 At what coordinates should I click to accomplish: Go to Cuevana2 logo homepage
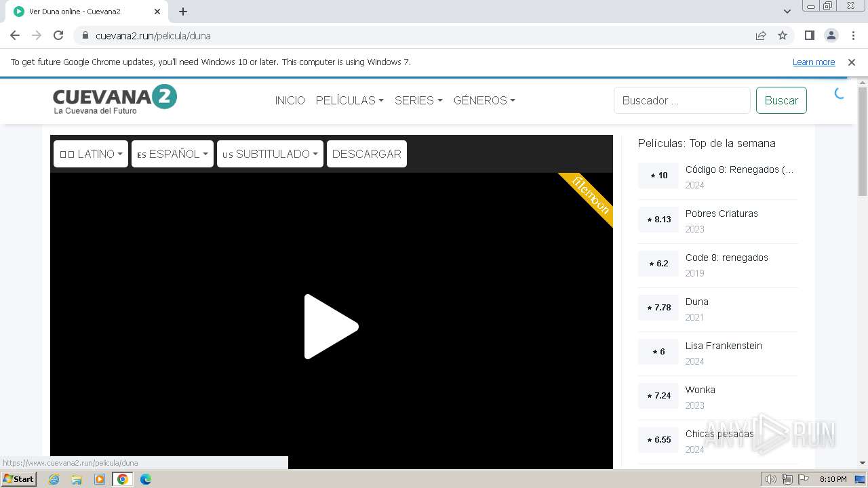pos(115,100)
